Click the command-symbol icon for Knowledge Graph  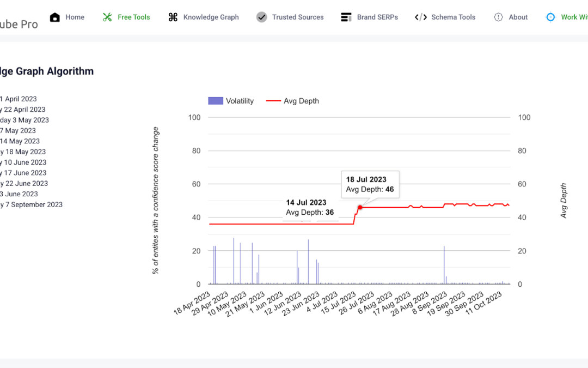173,17
